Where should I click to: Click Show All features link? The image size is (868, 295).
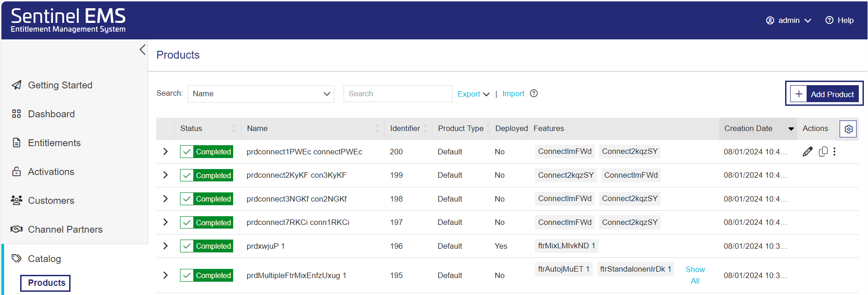point(695,275)
